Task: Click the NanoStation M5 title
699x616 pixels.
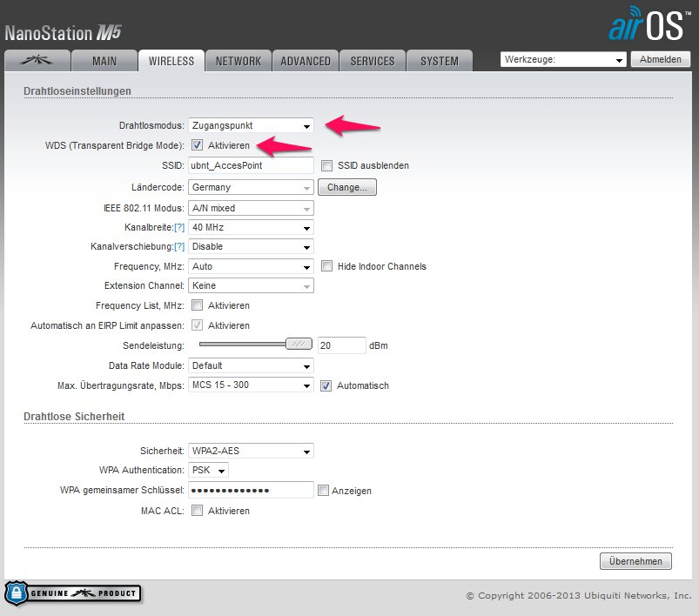Action: (63, 33)
